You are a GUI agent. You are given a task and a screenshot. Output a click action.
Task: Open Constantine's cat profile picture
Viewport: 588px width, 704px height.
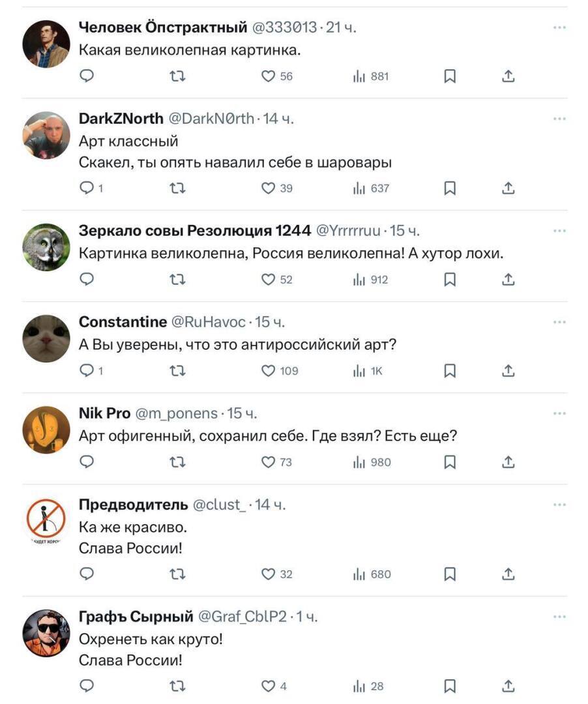tap(46, 338)
